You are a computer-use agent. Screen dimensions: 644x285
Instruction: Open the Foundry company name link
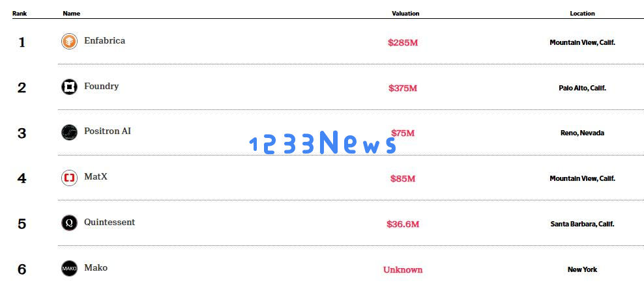(x=102, y=86)
